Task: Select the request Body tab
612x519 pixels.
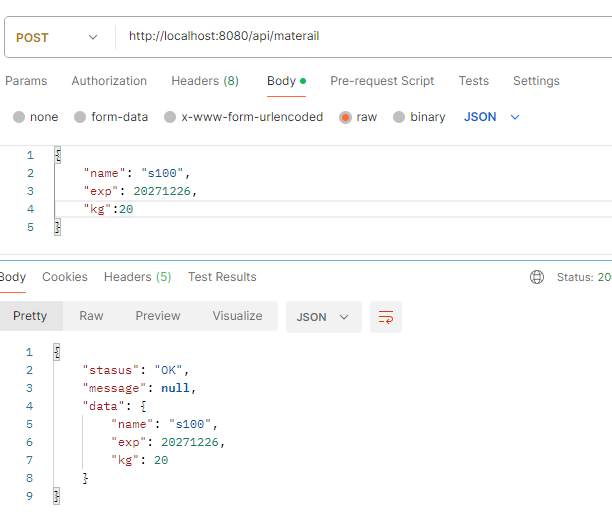Action: pyautogui.click(x=286, y=81)
